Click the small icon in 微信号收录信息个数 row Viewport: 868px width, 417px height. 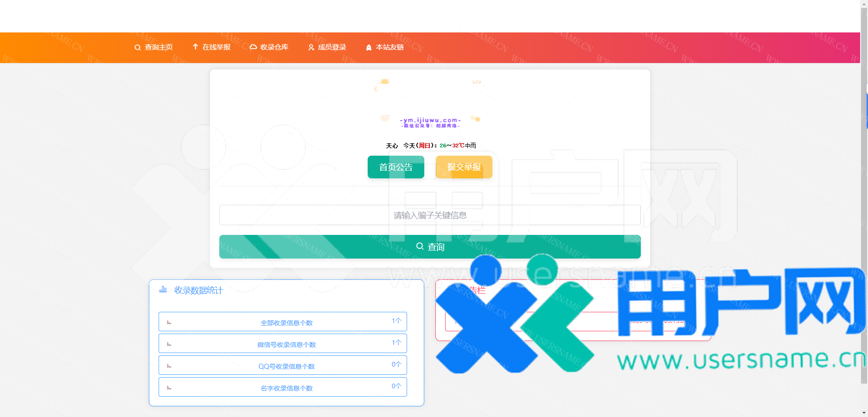(169, 344)
